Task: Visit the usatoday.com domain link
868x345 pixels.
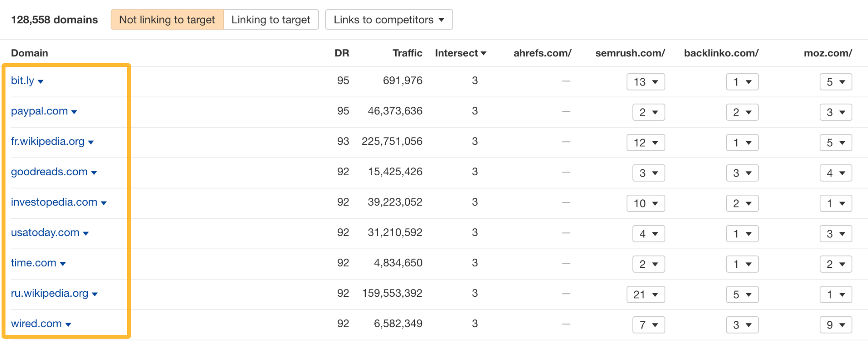Action: (44, 232)
